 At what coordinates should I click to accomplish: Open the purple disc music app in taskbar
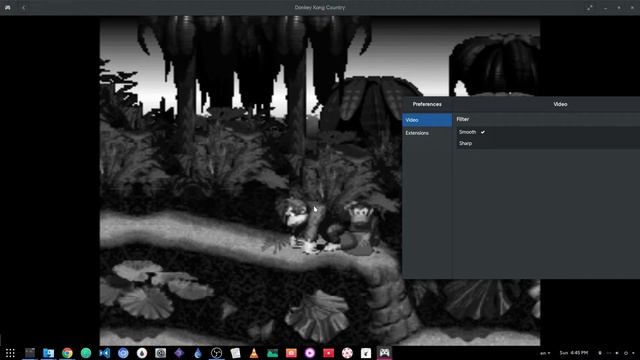pyautogui.click(x=310, y=353)
